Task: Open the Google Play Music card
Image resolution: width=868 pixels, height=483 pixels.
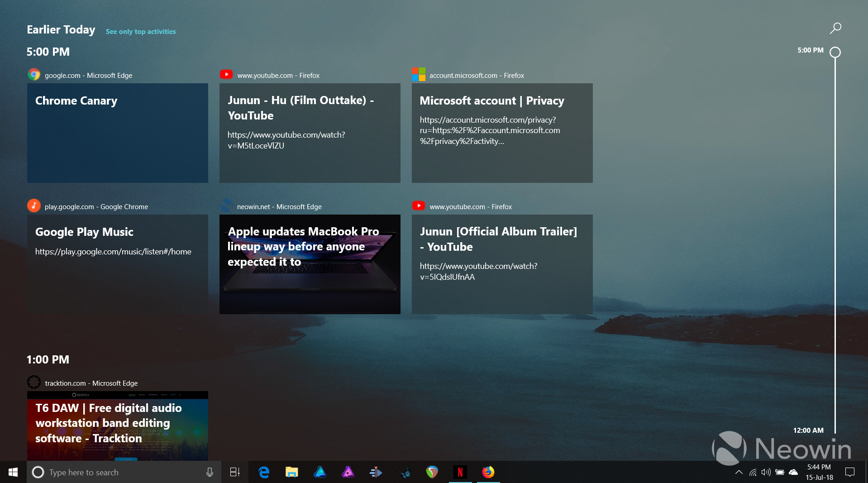Action: pos(118,264)
